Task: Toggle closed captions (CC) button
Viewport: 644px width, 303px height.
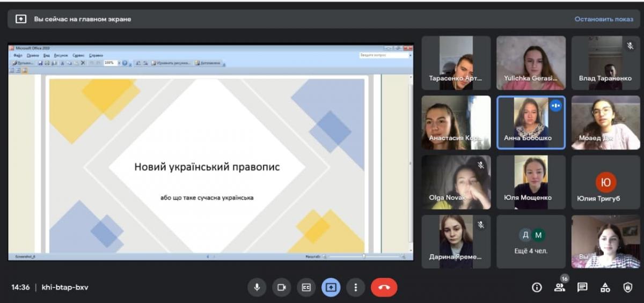Action: (306, 287)
